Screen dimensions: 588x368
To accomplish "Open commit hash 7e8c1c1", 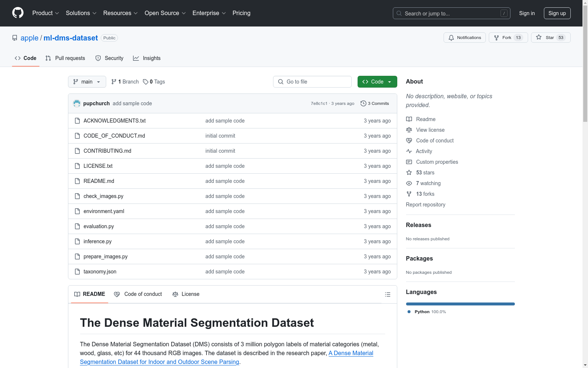I will (x=319, y=103).
